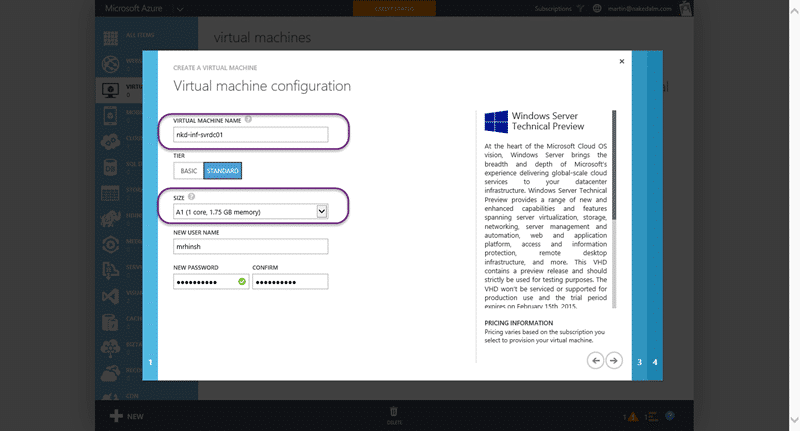Open BizTalk Services icon in sidebar
800x431 pixels.
(x=111, y=348)
